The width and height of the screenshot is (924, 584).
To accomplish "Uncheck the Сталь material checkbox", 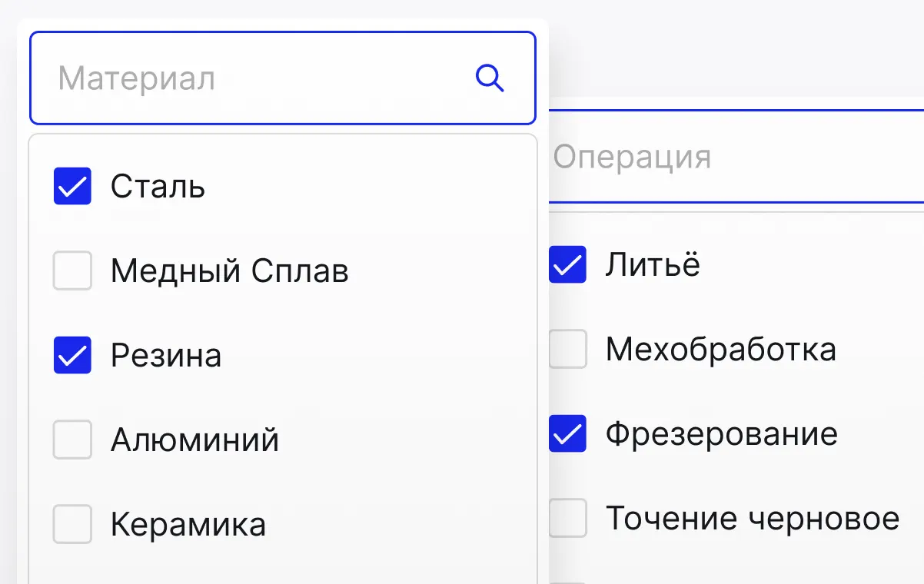I will pyautogui.click(x=71, y=185).
